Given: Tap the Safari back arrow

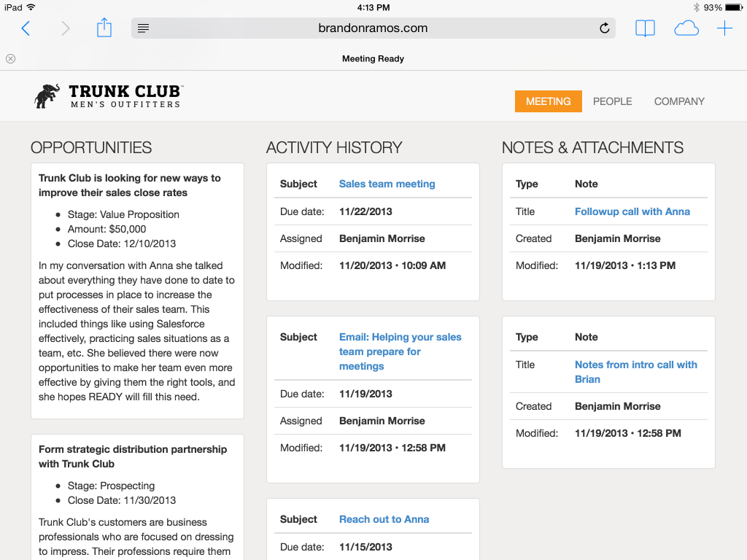Looking at the screenshot, I should tap(26, 28).
